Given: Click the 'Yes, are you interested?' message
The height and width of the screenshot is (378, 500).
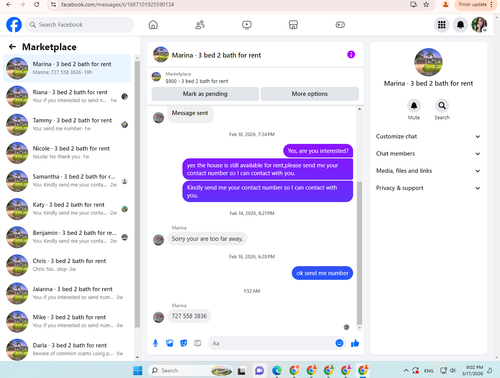Looking at the screenshot, I should 318,151.
